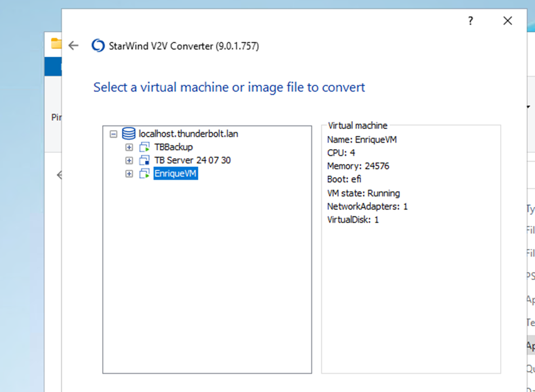
Task: Click the TBBackup virtual machine icon
Action: click(x=144, y=147)
